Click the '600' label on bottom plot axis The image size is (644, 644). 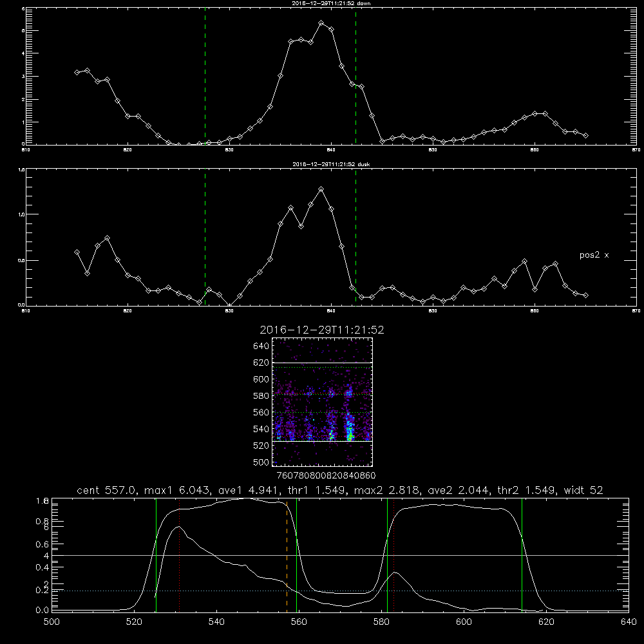[x=464, y=622]
